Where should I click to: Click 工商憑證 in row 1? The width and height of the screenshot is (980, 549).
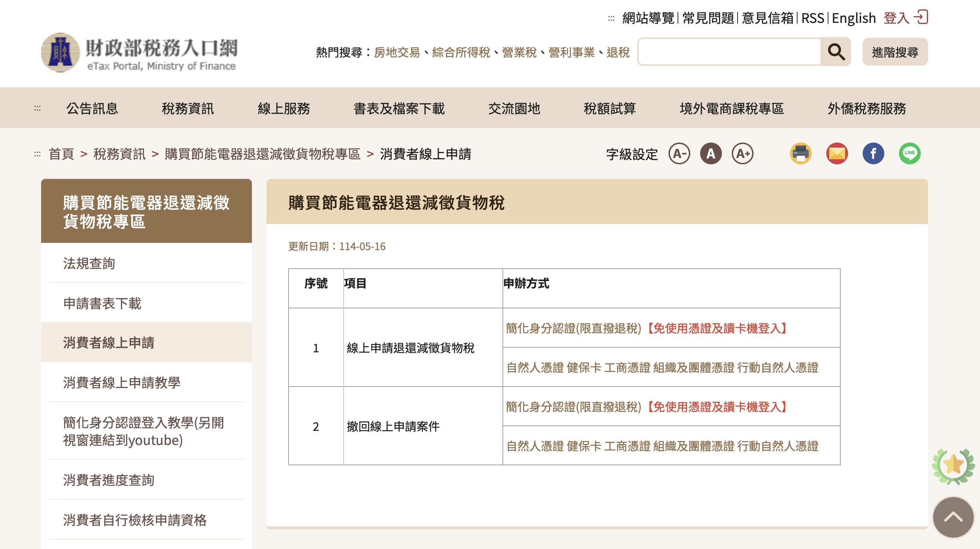(x=627, y=368)
